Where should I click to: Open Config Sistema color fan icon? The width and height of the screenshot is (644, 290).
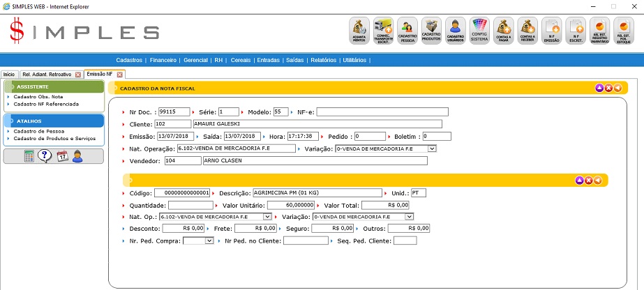point(479,31)
